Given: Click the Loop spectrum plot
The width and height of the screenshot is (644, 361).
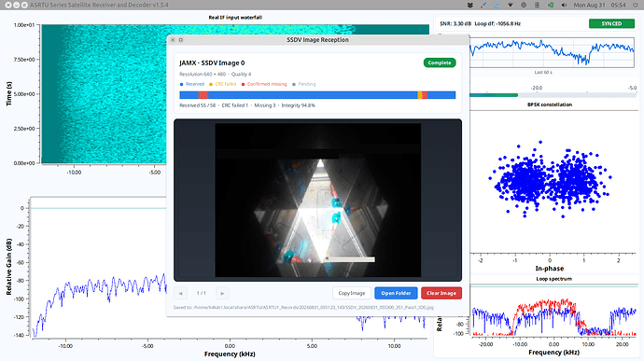Looking at the screenshot, I should [553, 311].
